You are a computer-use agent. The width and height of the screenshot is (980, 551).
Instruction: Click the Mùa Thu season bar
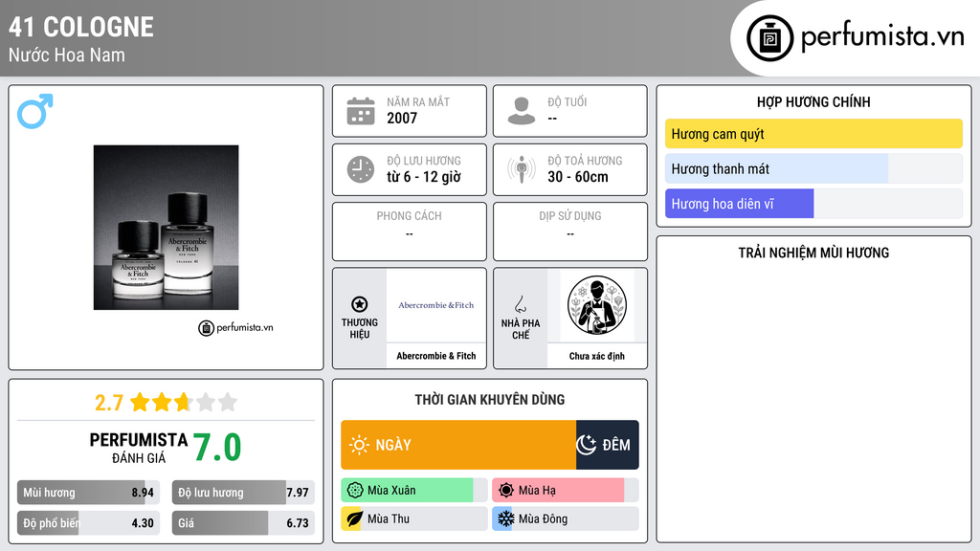click(x=413, y=518)
